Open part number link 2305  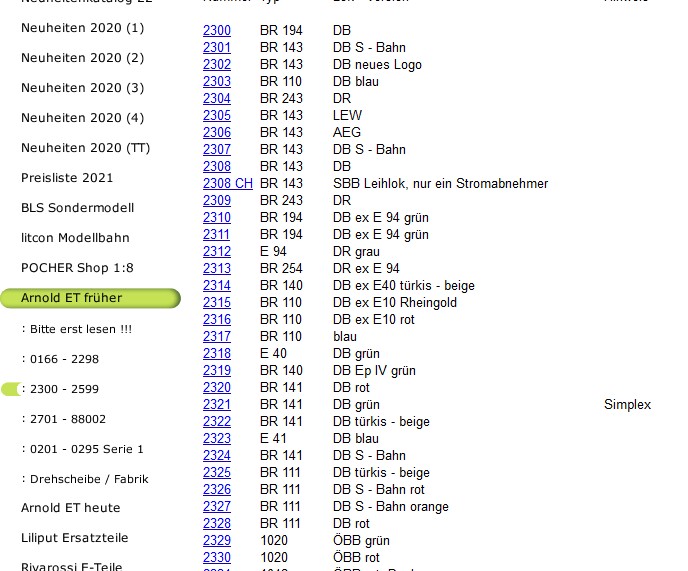tap(217, 115)
